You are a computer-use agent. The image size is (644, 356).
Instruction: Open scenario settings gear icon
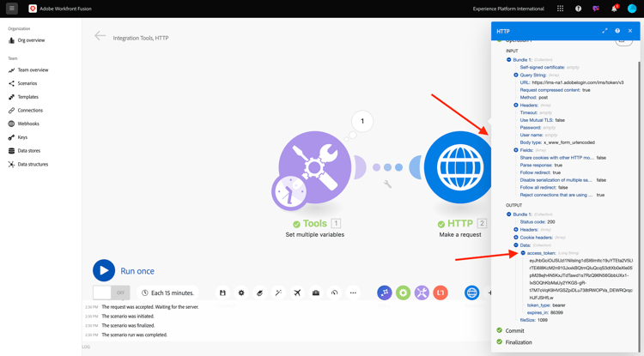coord(241,293)
